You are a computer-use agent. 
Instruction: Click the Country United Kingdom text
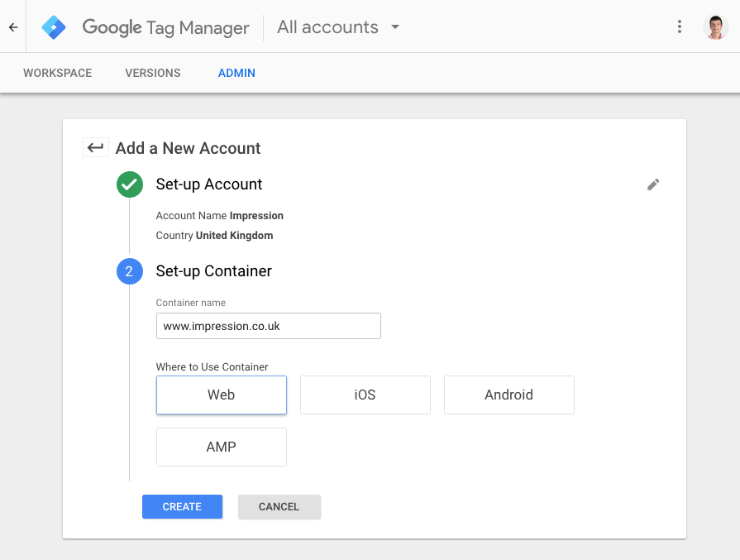pyautogui.click(x=214, y=236)
